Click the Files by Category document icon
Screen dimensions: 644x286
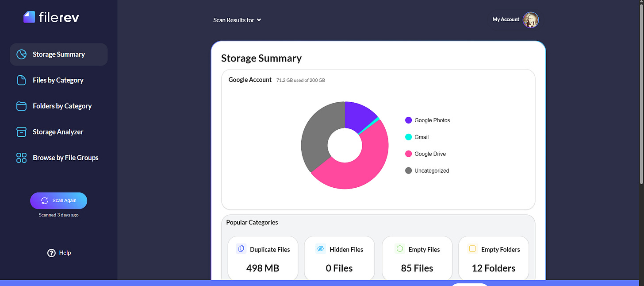[x=21, y=80]
